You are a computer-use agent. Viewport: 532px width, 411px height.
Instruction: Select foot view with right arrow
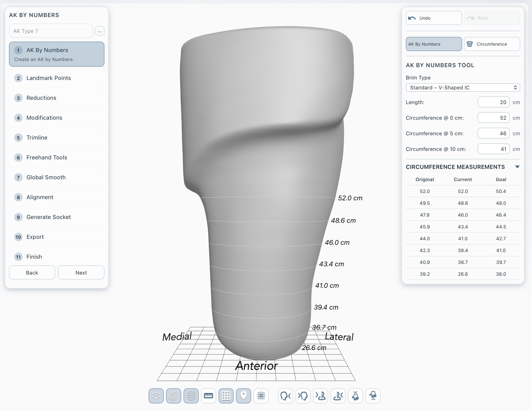pyautogui.click(x=338, y=396)
